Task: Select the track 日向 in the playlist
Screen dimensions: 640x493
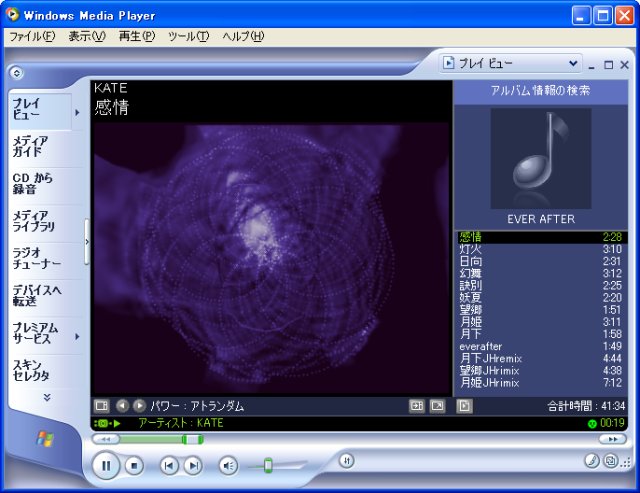Action: pyautogui.click(x=541, y=261)
